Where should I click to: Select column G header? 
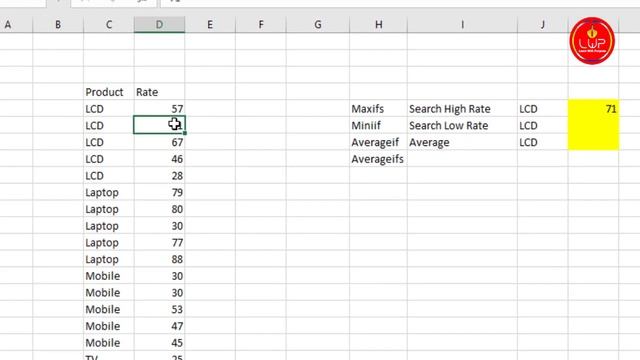[318, 24]
